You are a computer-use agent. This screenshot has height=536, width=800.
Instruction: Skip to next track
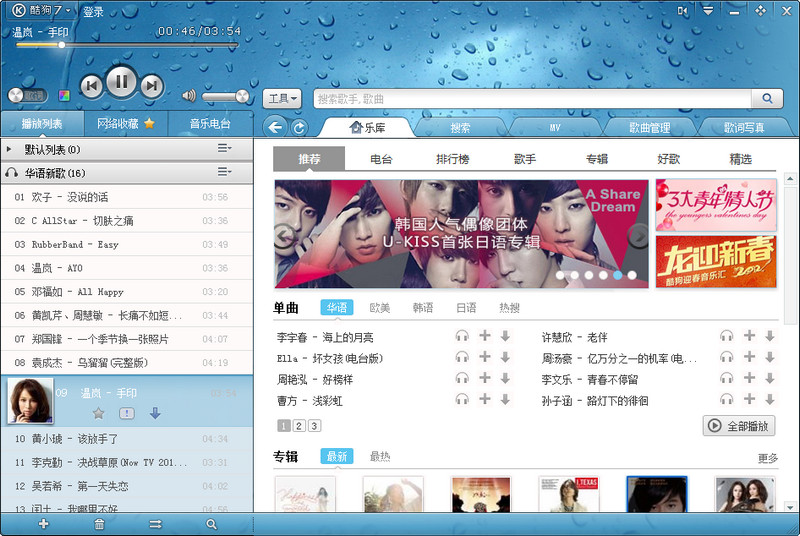pos(152,86)
